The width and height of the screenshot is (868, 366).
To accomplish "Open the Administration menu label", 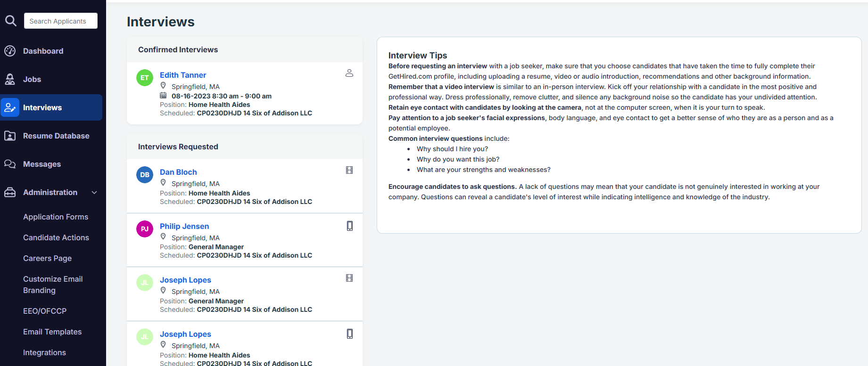I will tap(50, 192).
